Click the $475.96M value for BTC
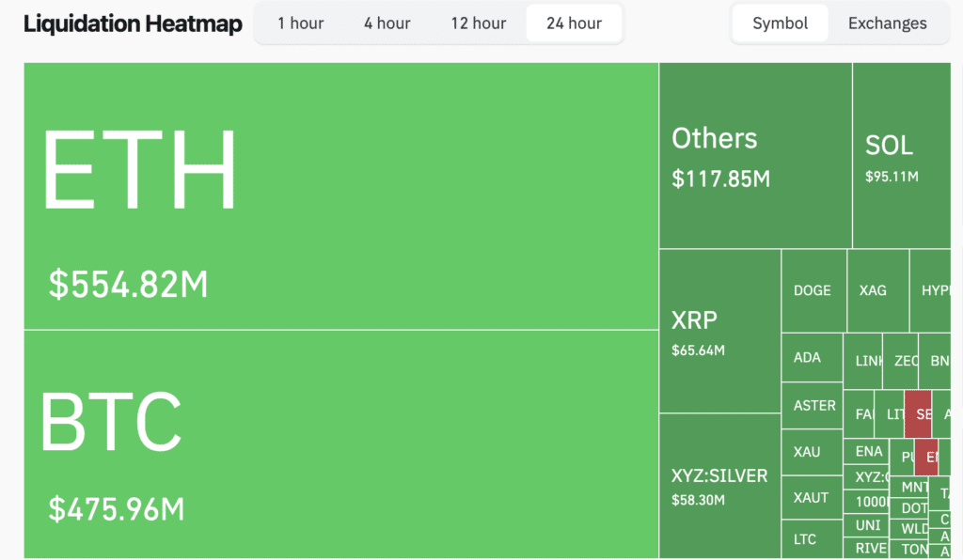The height and width of the screenshot is (560, 963). coord(117,509)
